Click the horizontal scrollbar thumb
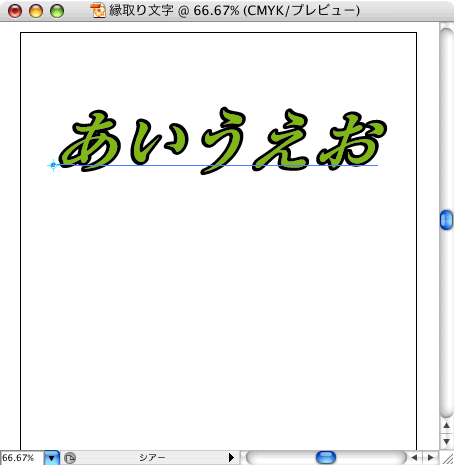Image resolution: width=454 pixels, height=465 pixels. 326,458
